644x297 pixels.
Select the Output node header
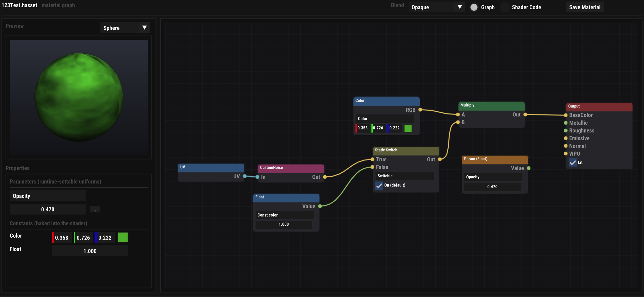pos(599,107)
